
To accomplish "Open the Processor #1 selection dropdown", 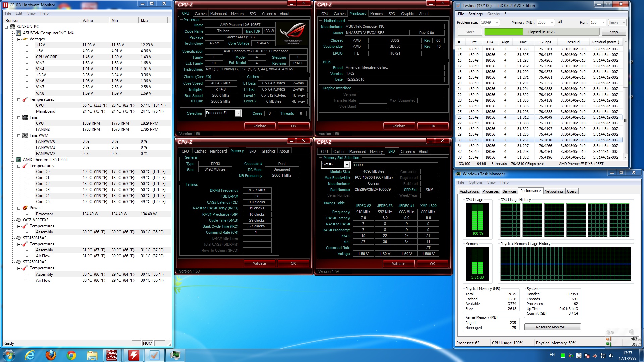I will 238,113.
